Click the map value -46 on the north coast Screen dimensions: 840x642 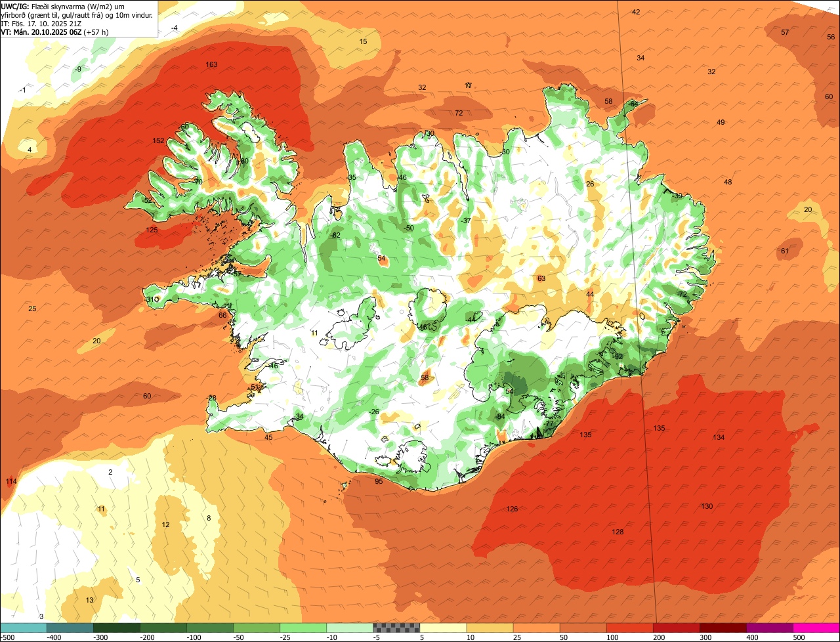tap(402, 177)
